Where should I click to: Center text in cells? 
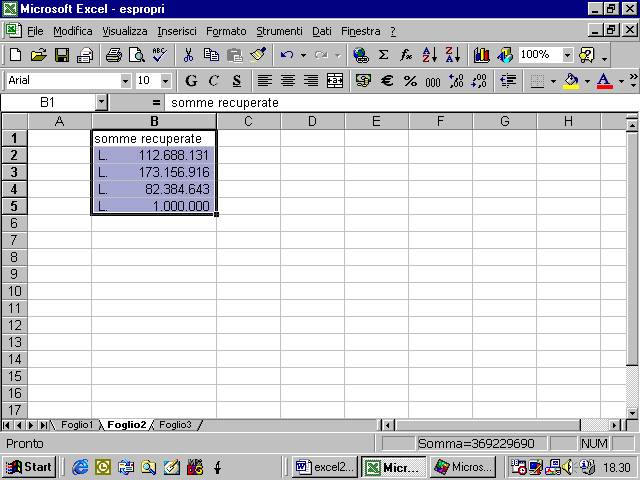[x=288, y=80]
